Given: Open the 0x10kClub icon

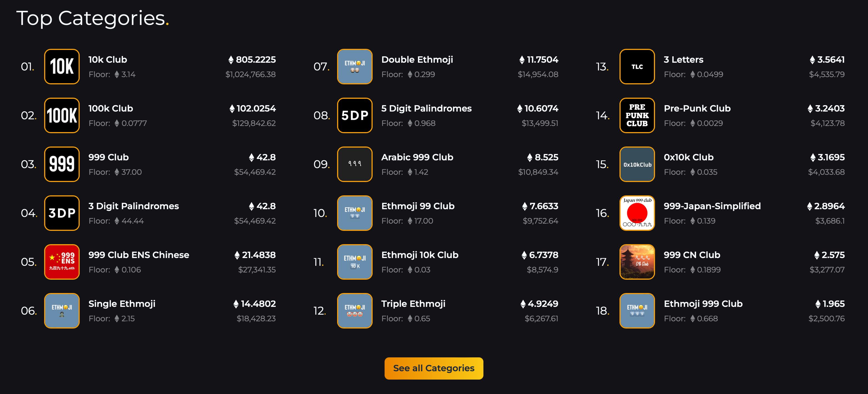Looking at the screenshot, I should pyautogui.click(x=637, y=164).
